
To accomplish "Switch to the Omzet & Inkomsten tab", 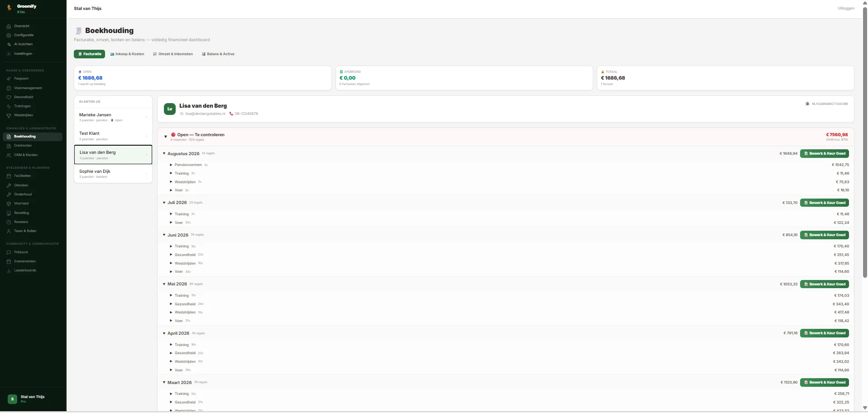I will coord(173,54).
